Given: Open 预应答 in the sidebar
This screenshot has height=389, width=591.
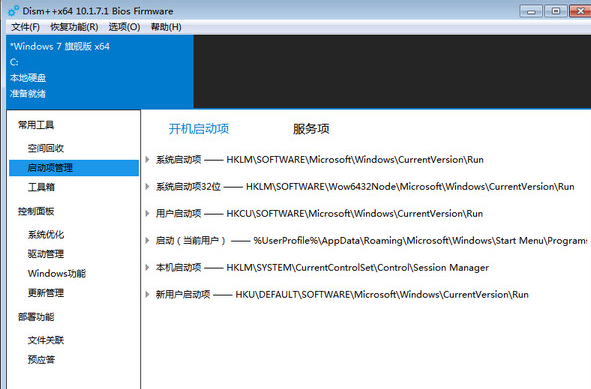Looking at the screenshot, I should [41, 360].
